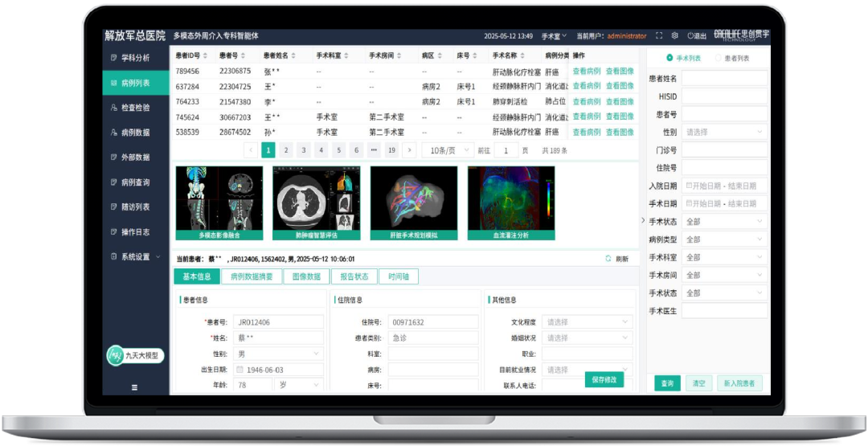
Task: Click the 刷新 refresh icon
Action: pos(608,259)
